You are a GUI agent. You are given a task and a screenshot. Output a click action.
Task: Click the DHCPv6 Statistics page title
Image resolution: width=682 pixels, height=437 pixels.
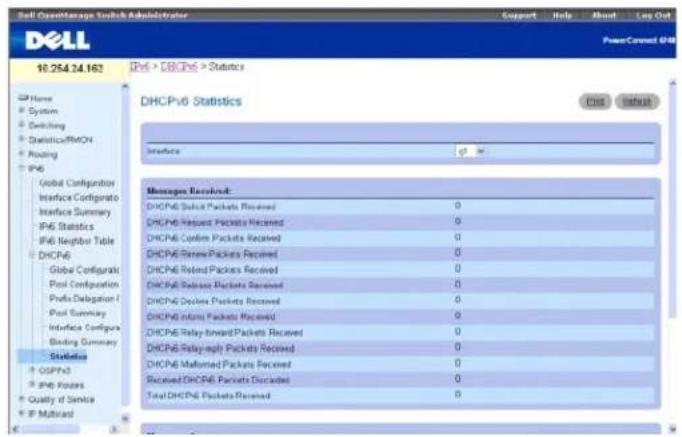[x=191, y=101]
